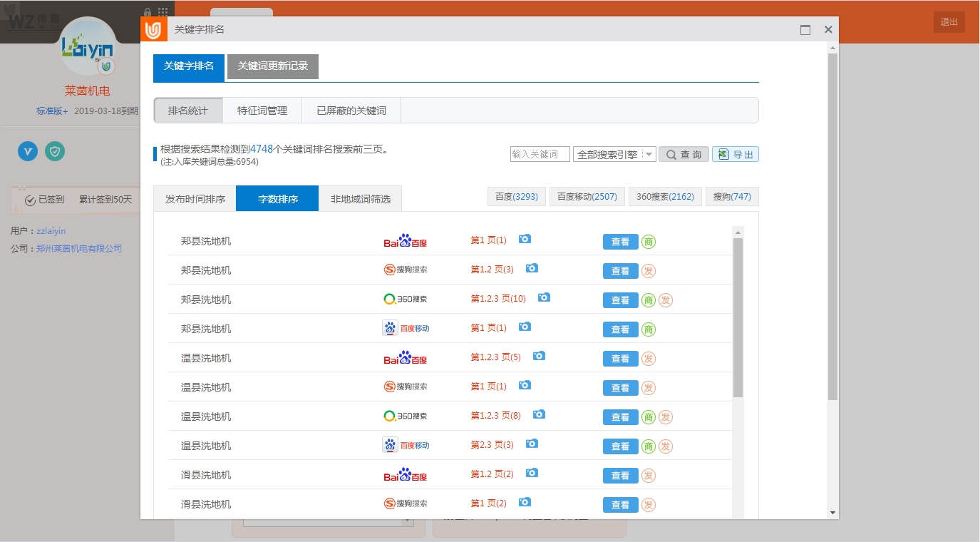Open the snapshot camera for 温县洗地机 360搜索 row
The height and width of the screenshot is (542, 980).
coord(539,414)
